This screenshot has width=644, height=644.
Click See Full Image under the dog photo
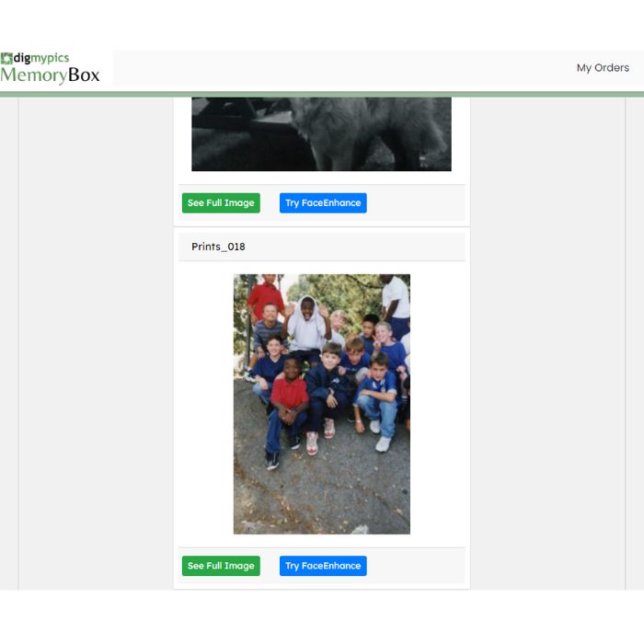[x=221, y=203]
